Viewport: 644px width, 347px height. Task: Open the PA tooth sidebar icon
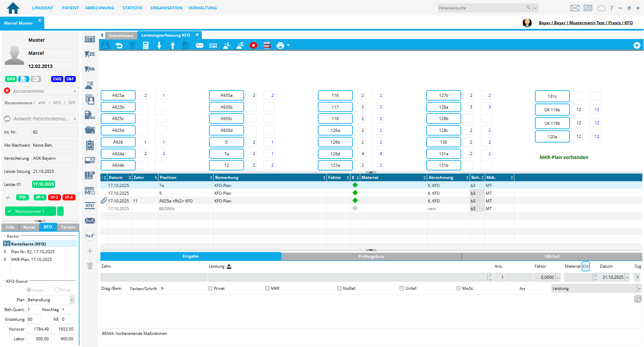tap(90, 69)
